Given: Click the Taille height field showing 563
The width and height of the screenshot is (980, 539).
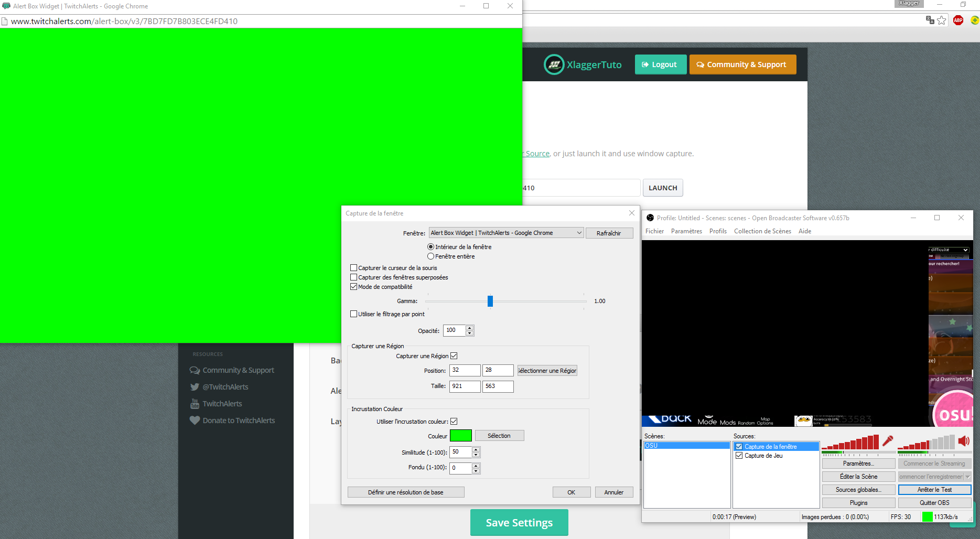Looking at the screenshot, I should tap(498, 386).
